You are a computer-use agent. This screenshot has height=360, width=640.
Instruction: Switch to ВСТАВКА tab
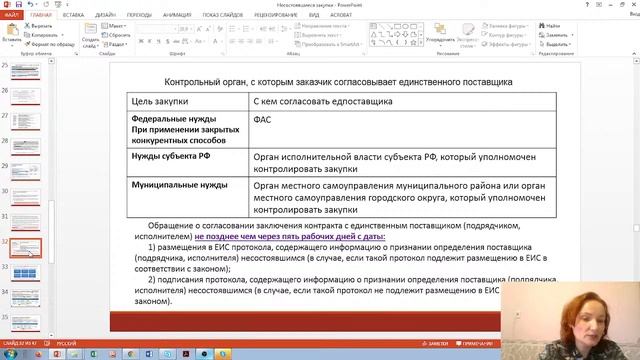[x=73, y=15]
